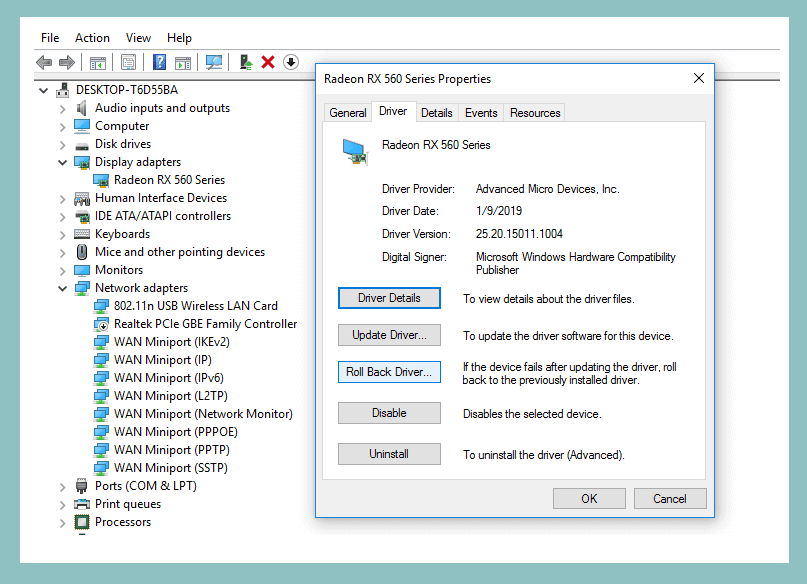Screen dimensions: 807x584
Task: Expand the Disk drives node
Action: tap(62, 145)
